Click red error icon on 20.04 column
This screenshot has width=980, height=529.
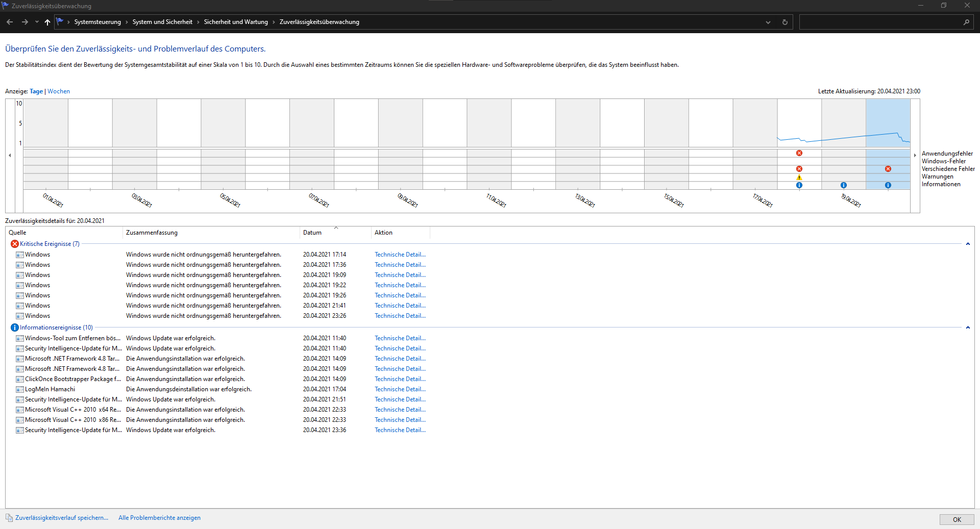point(888,169)
